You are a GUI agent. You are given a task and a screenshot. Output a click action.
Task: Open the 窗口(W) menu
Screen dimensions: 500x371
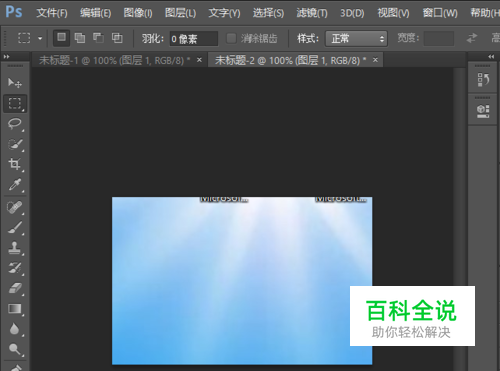click(440, 13)
